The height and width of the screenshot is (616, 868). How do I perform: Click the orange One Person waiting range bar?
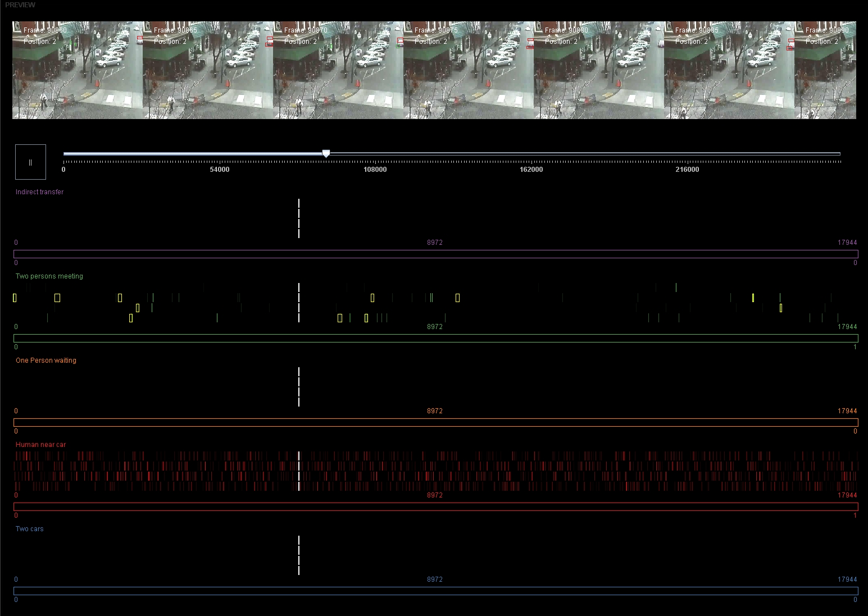point(436,422)
